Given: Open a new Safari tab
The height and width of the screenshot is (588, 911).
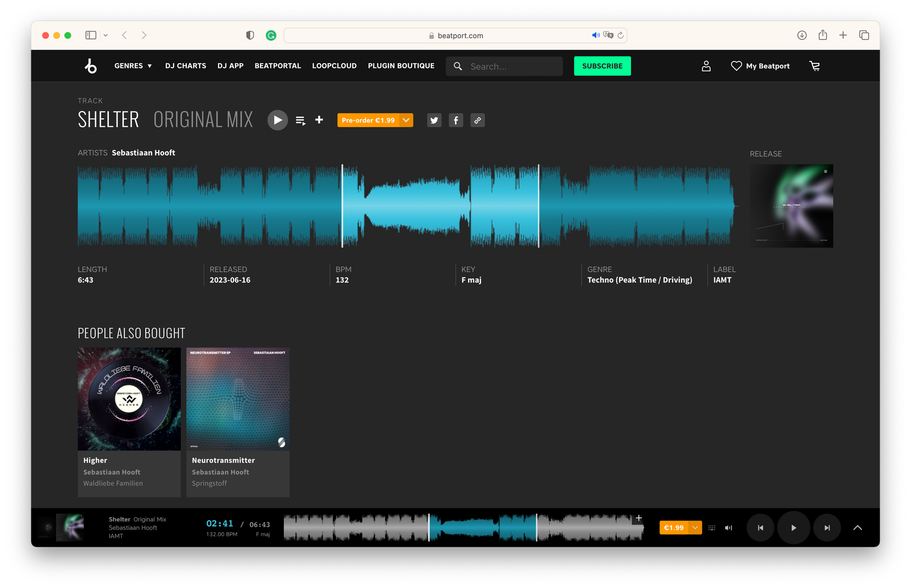Looking at the screenshot, I should point(843,35).
